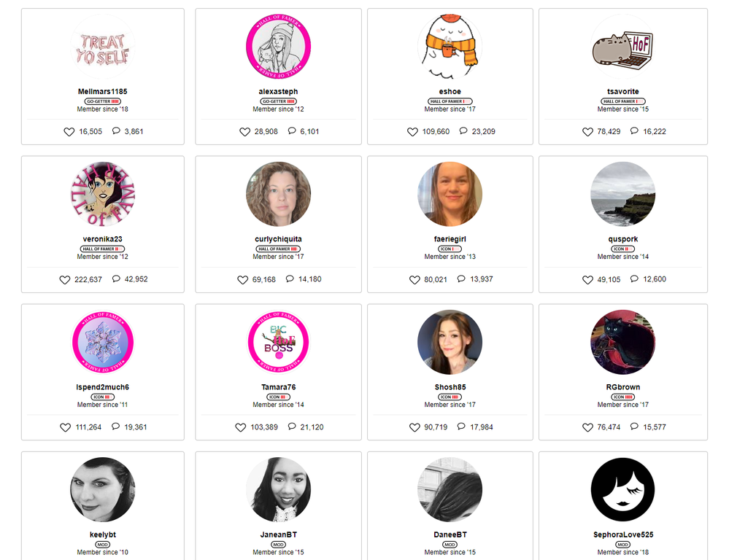Click heart icon showing 109,660 likes
729x560 pixels.
pos(412,132)
